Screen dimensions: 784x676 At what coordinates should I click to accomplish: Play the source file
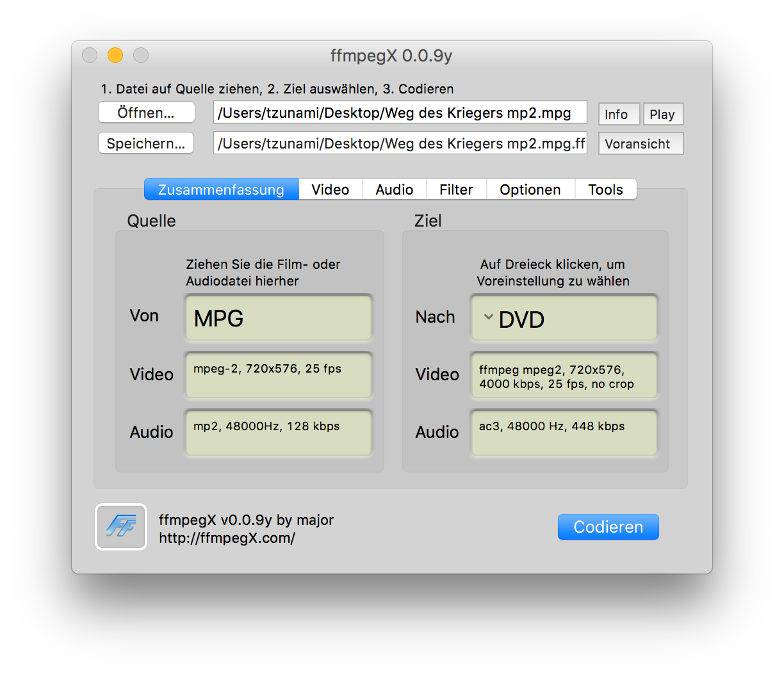[x=663, y=115]
